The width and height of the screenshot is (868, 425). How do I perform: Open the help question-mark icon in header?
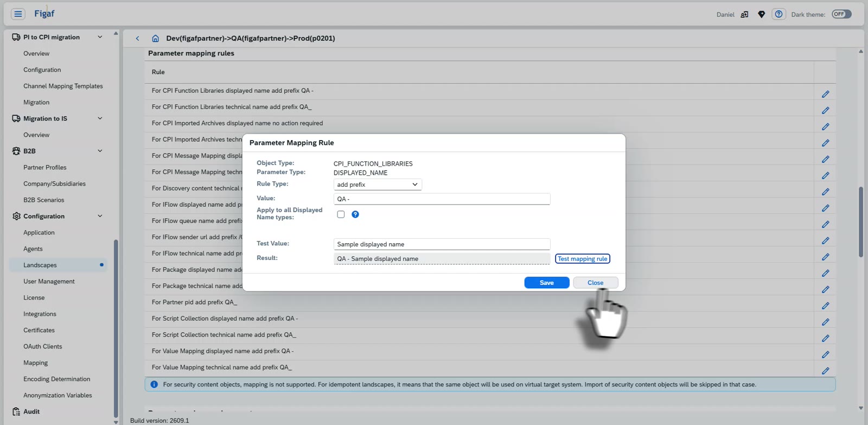pos(778,14)
